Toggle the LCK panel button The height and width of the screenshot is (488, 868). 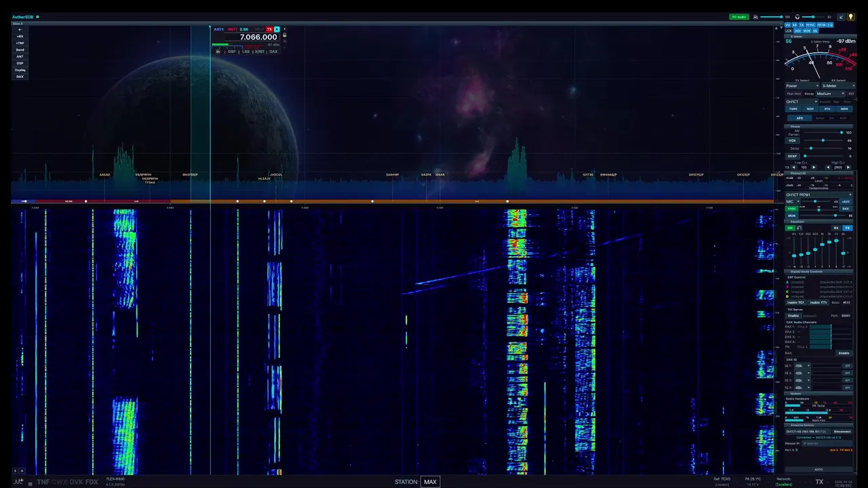(x=789, y=30)
